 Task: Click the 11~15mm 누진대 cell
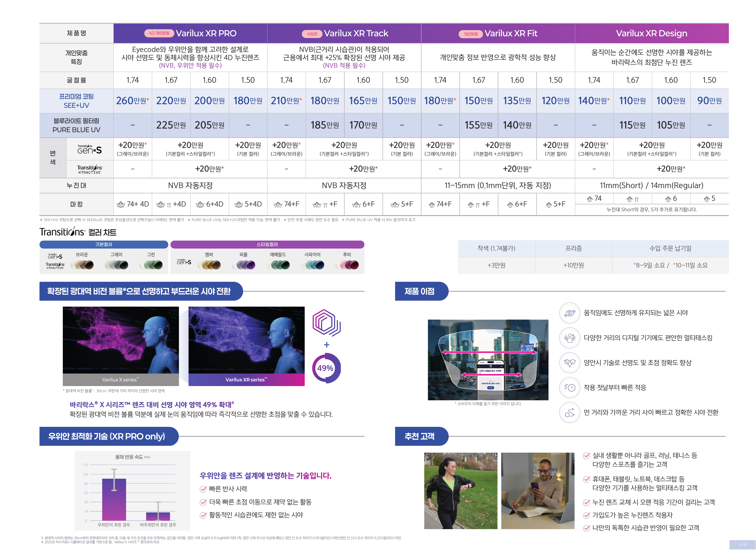coord(498,185)
